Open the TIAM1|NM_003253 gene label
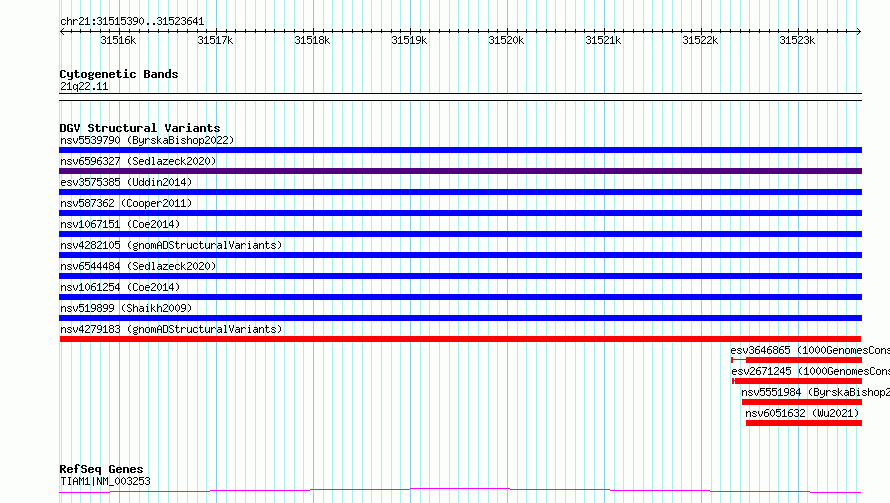 point(105,481)
